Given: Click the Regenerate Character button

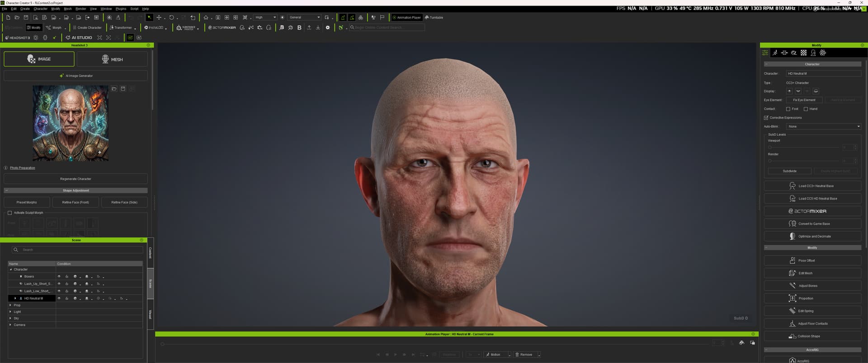Looking at the screenshot, I should [x=75, y=179].
